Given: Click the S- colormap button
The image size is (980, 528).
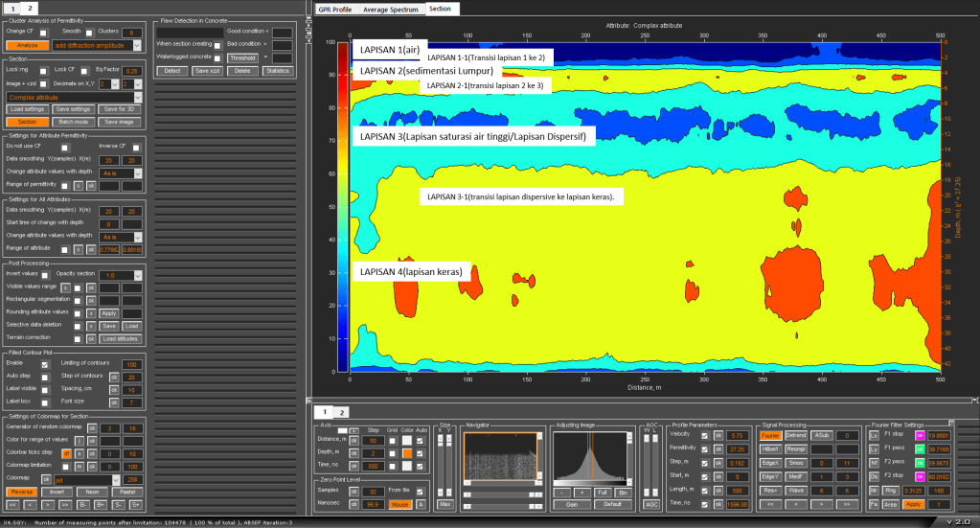Looking at the screenshot, I should 119,503.
